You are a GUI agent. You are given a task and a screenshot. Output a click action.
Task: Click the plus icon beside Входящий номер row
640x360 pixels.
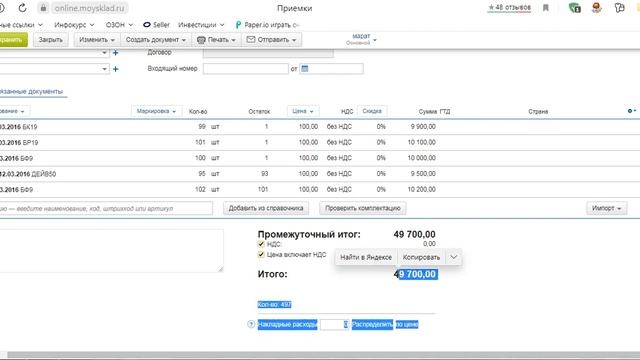coord(116,69)
